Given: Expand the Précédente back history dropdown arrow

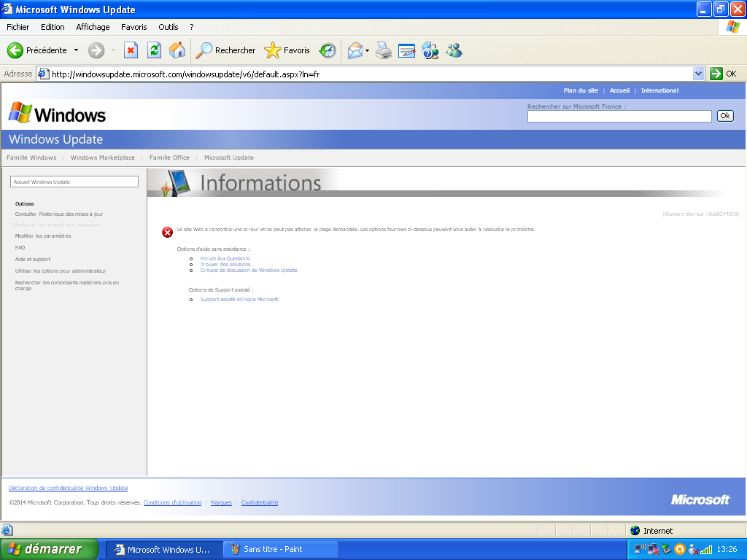Looking at the screenshot, I should coord(76,50).
